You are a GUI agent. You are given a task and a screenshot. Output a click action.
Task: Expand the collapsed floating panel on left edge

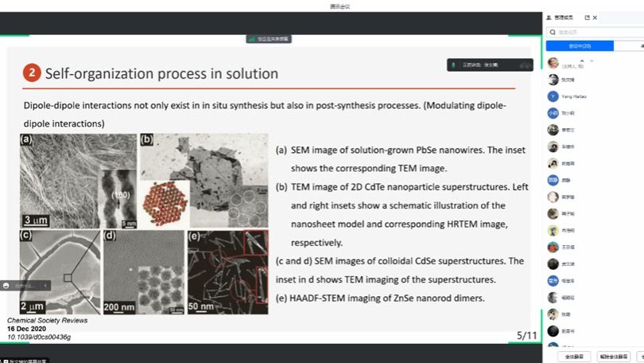[x=45, y=285]
